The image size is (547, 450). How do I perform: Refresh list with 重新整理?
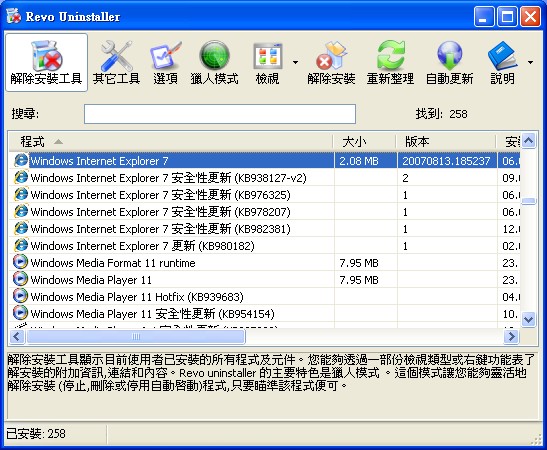tap(390, 62)
